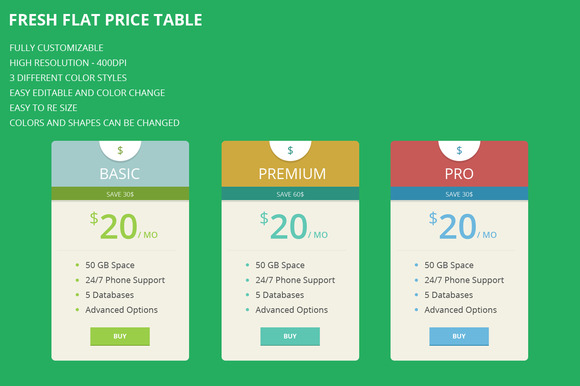
Task: Click 24/7 Phone Support in the Basic list
Action: pyautogui.click(x=125, y=280)
